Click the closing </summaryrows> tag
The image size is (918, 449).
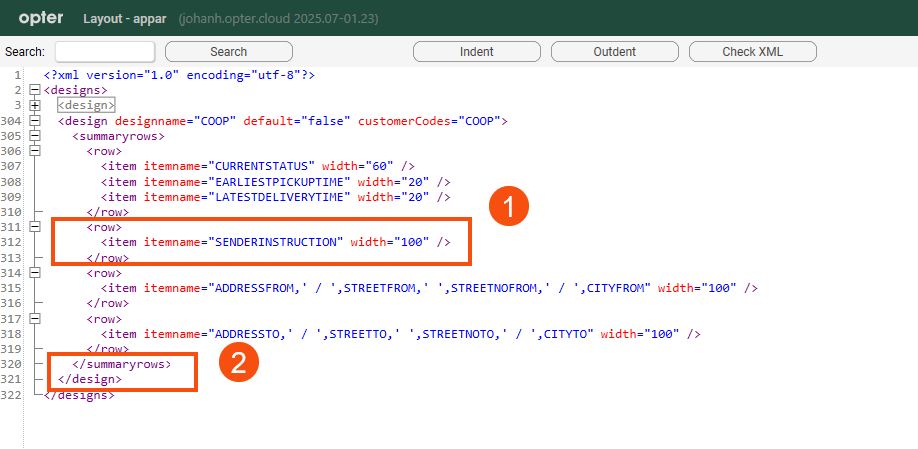pyautogui.click(x=122, y=364)
